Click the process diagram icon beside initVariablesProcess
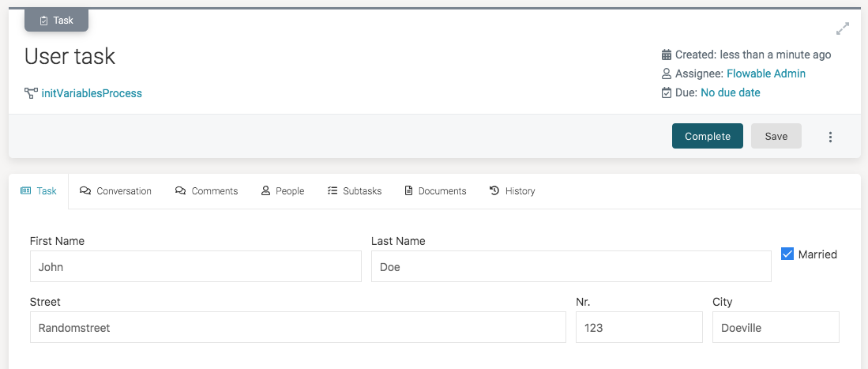The width and height of the screenshot is (868, 369). [31, 93]
